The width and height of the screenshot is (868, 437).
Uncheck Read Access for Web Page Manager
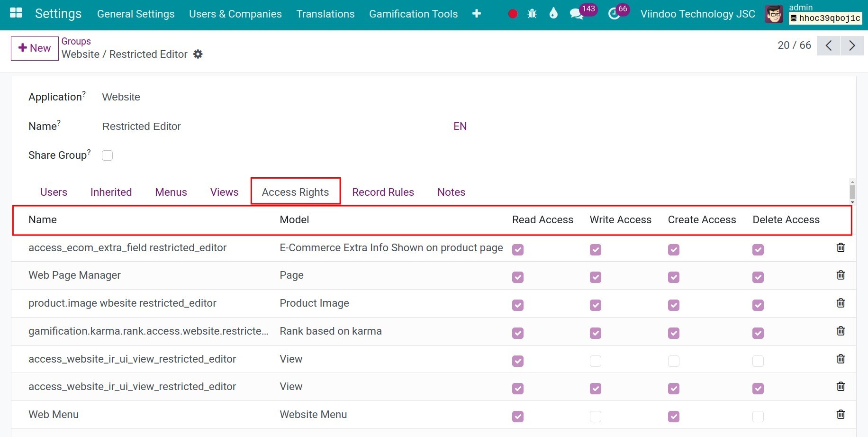pos(518,277)
